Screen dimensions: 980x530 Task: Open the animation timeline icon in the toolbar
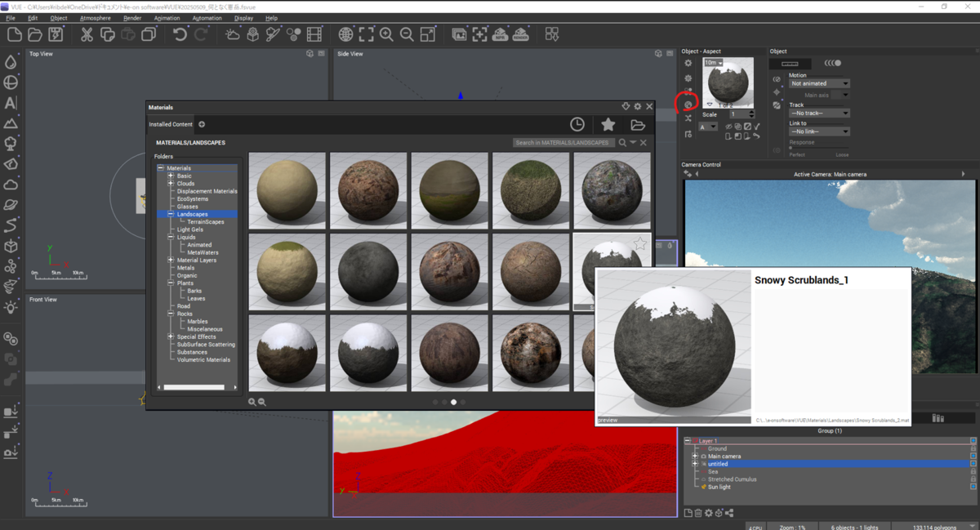coord(314,33)
